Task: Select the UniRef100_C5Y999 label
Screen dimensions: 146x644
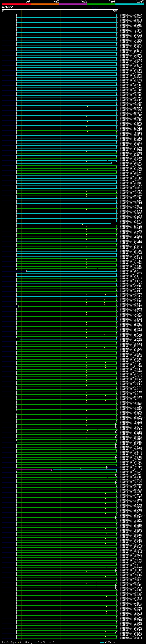Action: click(x=131, y=552)
